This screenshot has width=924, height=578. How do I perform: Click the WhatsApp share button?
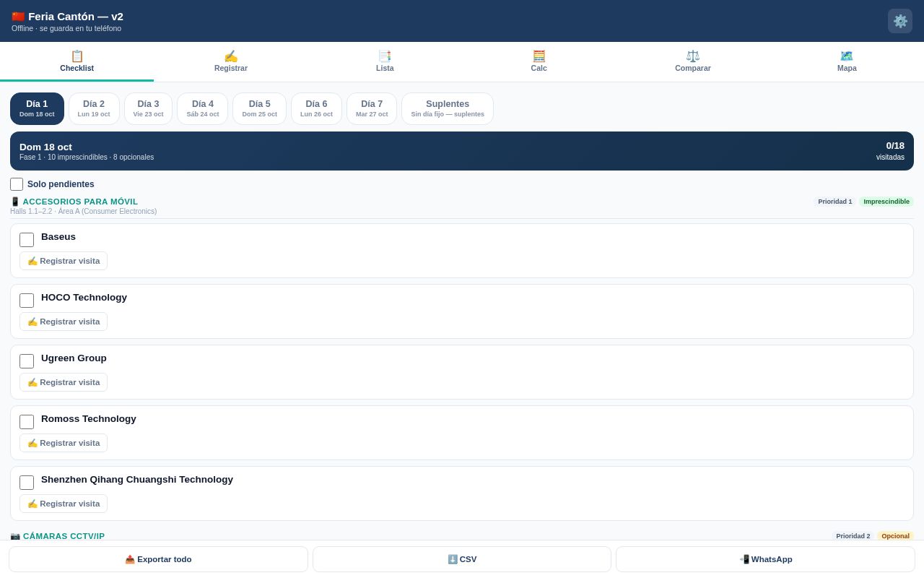pyautogui.click(x=765, y=559)
